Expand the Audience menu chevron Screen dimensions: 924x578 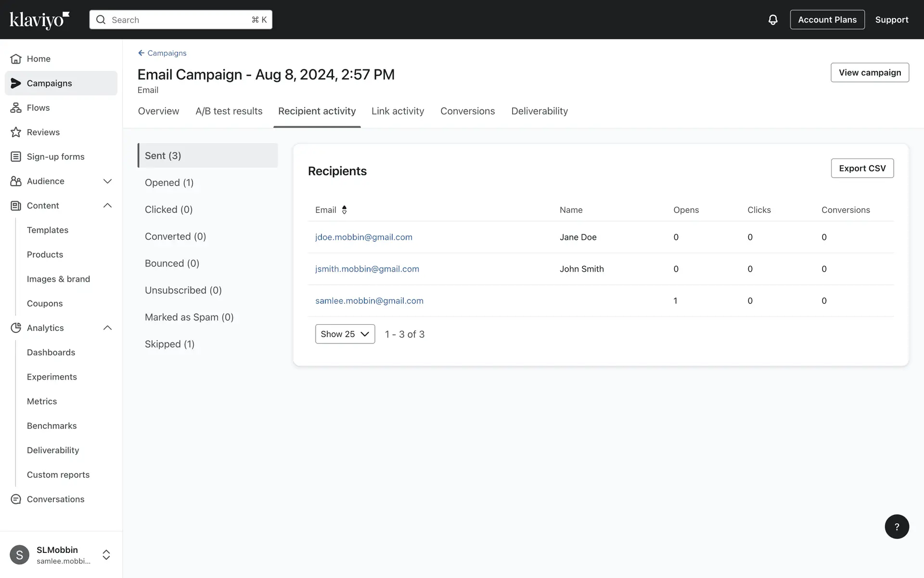pos(107,181)
